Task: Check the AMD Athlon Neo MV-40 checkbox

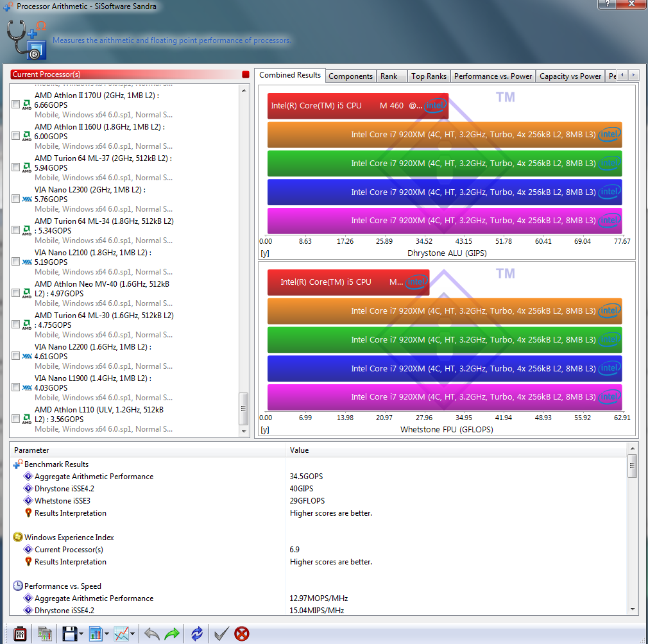Action: click(15, 293)
